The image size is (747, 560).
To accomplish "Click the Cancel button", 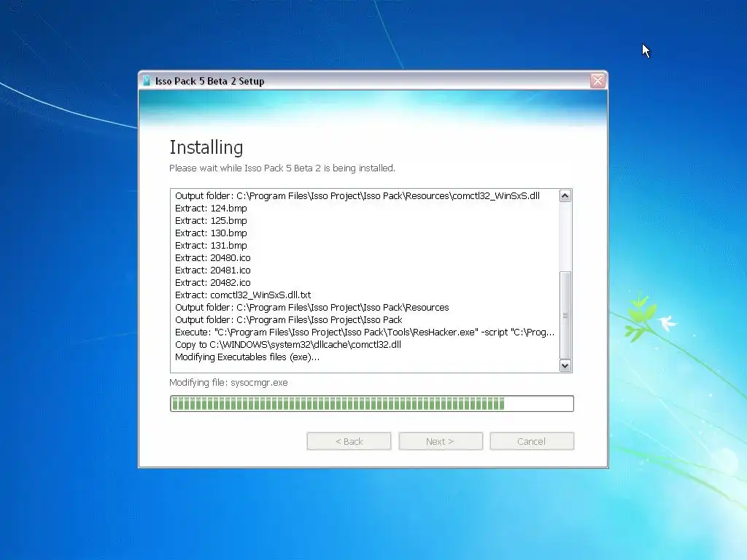I will coord(532,441).
